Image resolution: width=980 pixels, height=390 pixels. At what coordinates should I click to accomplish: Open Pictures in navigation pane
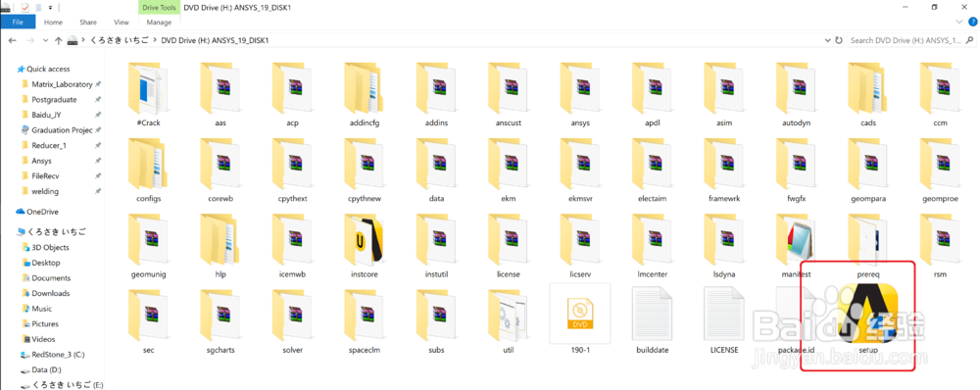click(45, 323)
